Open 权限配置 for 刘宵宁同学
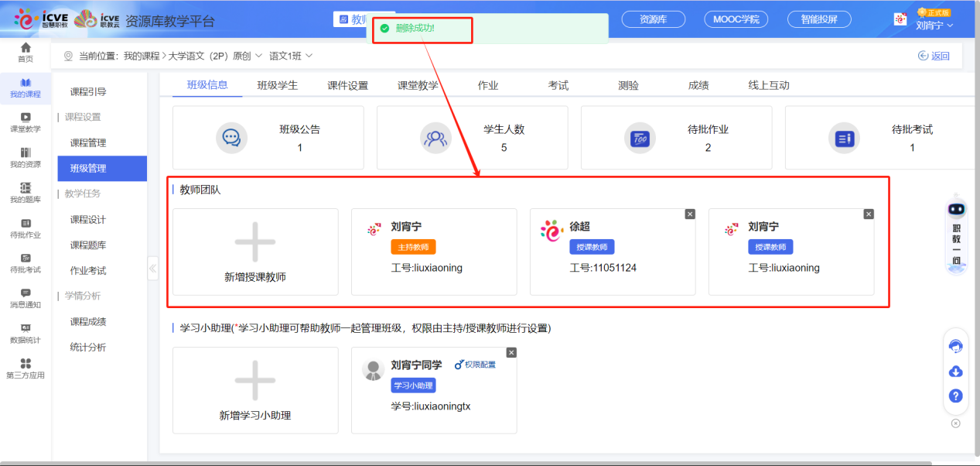Viewport: 980px width, 466px height. [475, 365]
